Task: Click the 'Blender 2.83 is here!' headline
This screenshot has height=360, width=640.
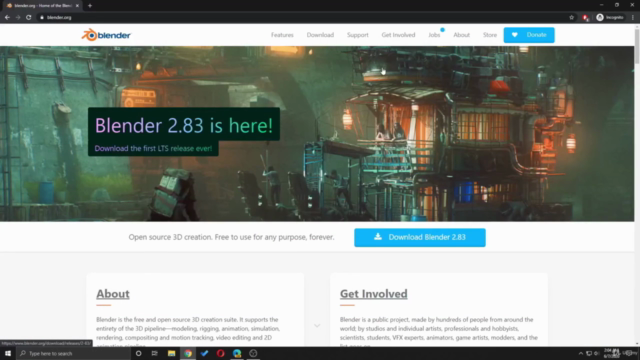Action: (x=184, y=125)
